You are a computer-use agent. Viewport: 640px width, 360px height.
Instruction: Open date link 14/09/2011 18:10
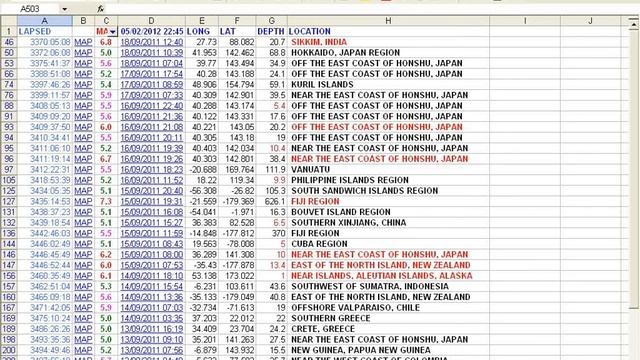point(152,276)
